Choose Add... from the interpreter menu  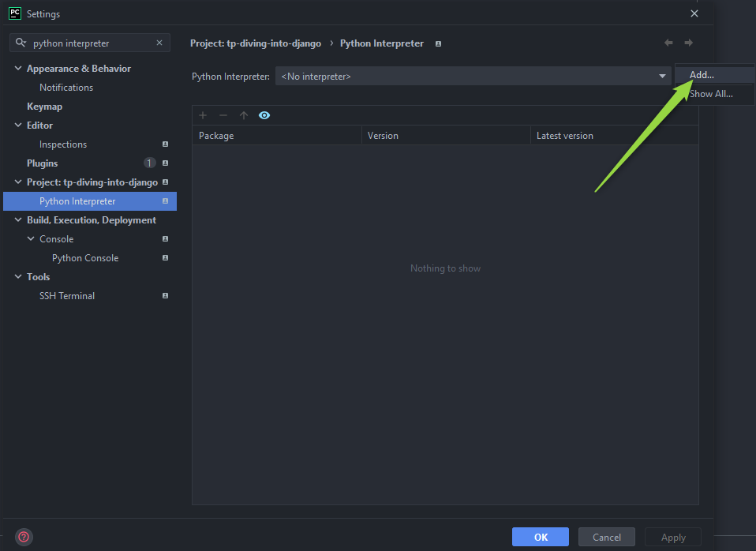[702, 75]
